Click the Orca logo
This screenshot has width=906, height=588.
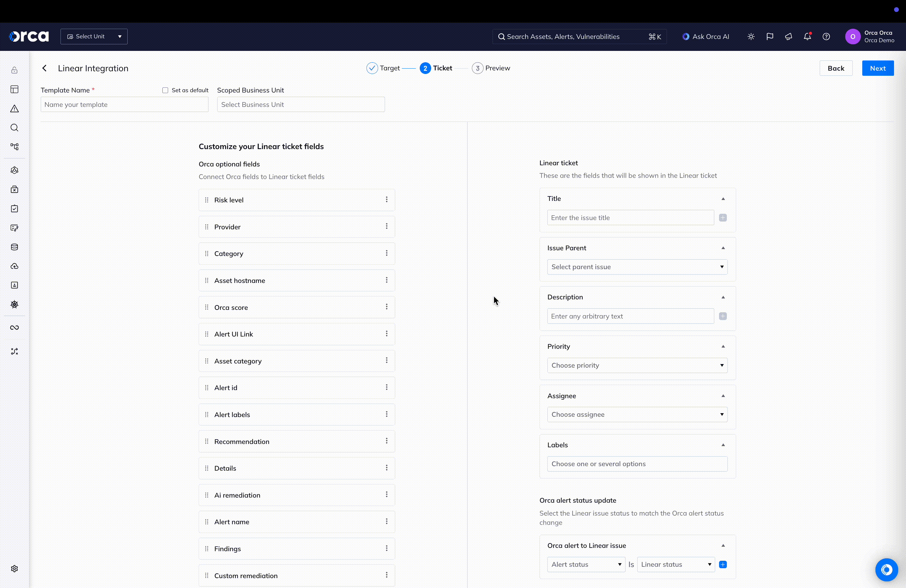point(29,37)
